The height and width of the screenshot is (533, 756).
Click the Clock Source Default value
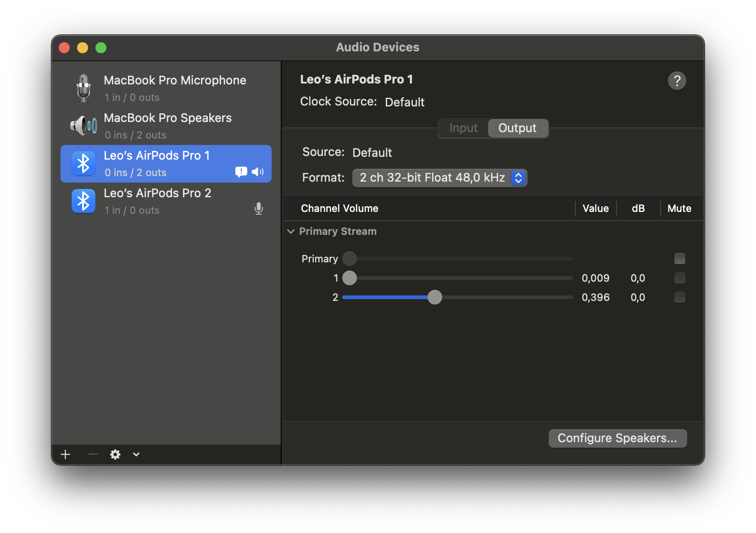coord(405,102)
